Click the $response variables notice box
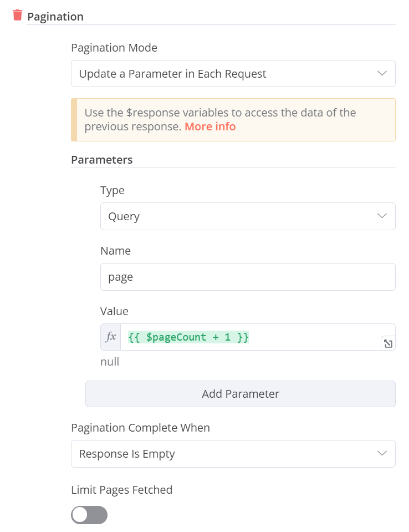The image size is (409, 532). [x=233, y=119]
